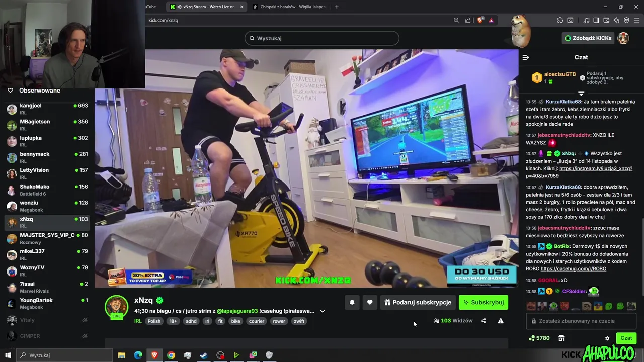Open Microsoft Edge from taskbar
The width and height of the screenshot is (644, 362).
click(138, 355)
